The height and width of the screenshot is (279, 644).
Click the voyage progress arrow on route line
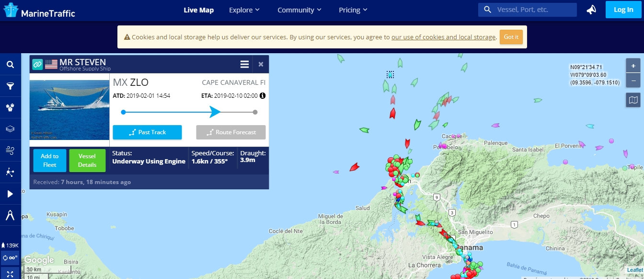[215, 112]
